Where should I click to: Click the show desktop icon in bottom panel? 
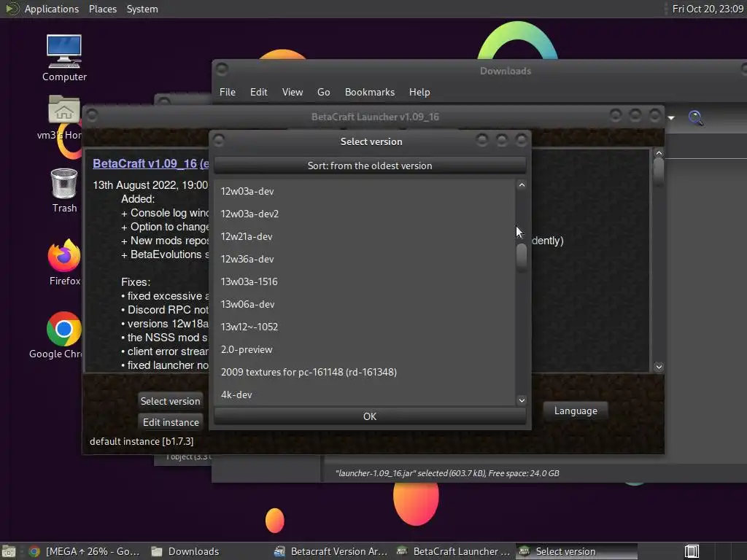tap(9, 551)
